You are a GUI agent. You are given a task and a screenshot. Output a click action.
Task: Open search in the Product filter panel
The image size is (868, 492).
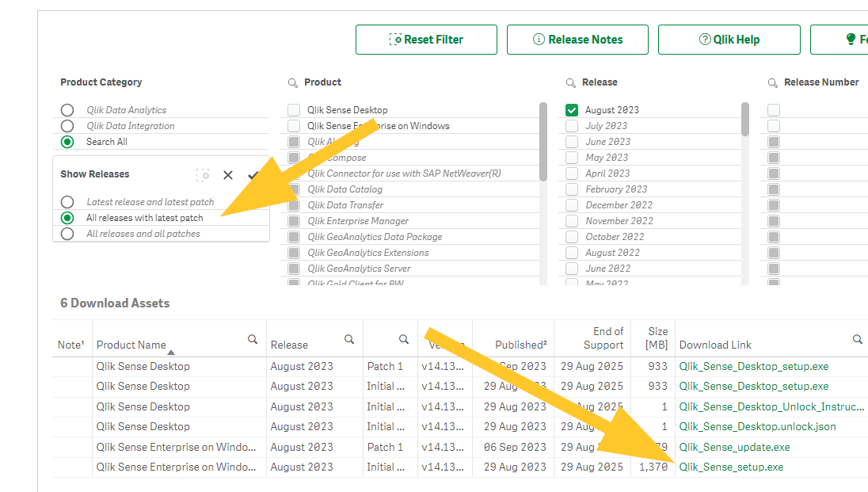(x=295, y=82)
